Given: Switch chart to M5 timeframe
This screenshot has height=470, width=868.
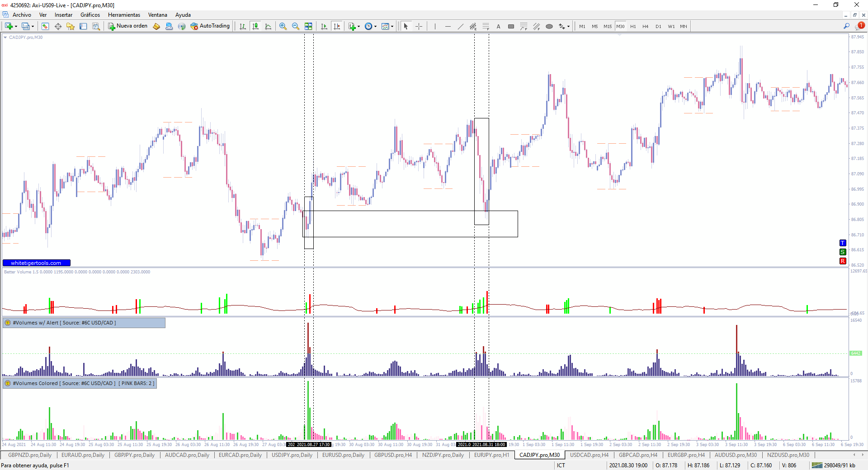Looking at the screenshot, I should pos(595,26).
